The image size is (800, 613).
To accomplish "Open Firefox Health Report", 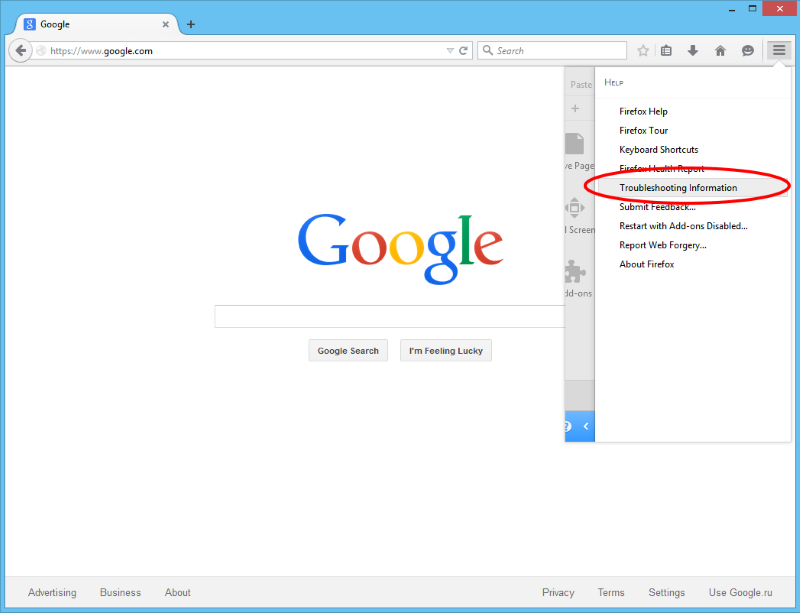I will click(x=662, y=168).
